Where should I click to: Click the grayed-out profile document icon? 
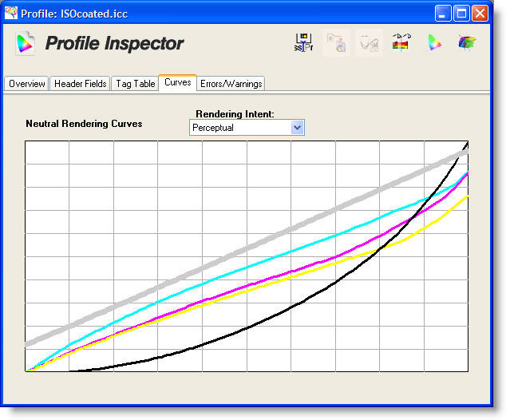point(336,44)
